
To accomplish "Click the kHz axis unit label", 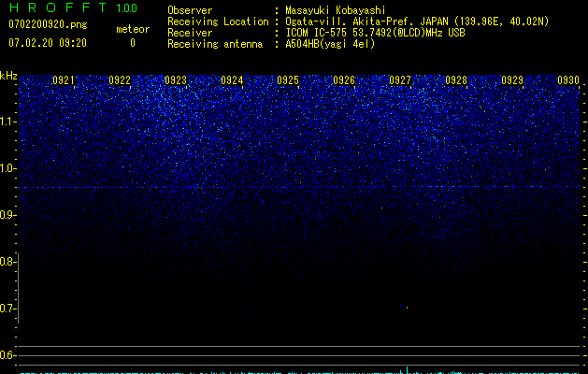I will tap(8, 76).
